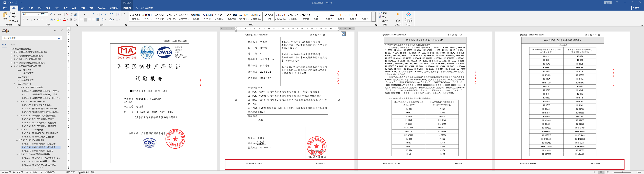Switch to the 图片格式 picture format tab
The image size is (644, 174).
click(127, 8)
